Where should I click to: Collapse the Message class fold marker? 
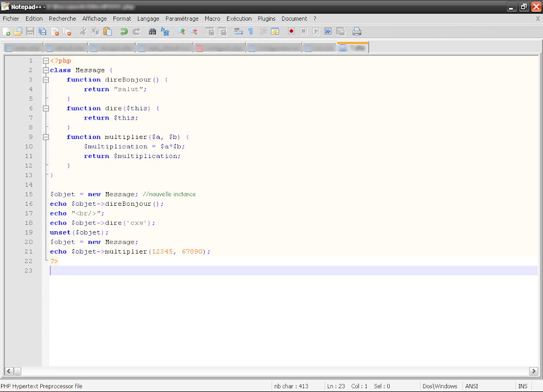click(x=46, y=69)
